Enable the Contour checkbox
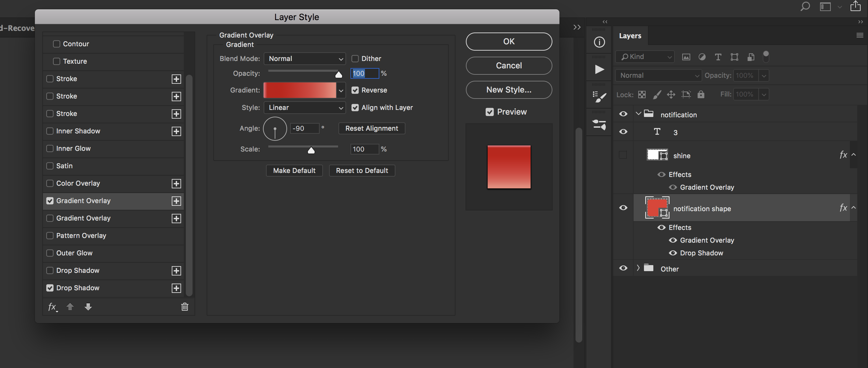 [x=57, y=44]
